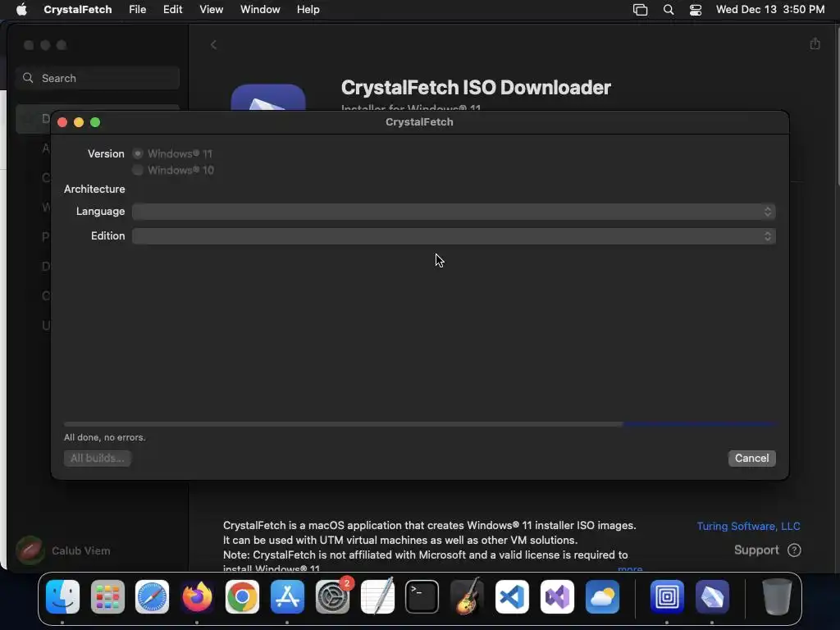Click the Cancel button

(x=751, y=458)
